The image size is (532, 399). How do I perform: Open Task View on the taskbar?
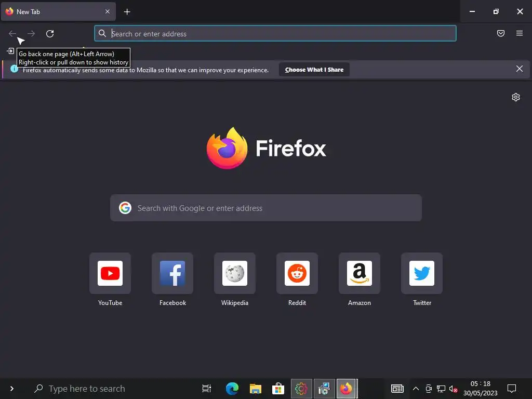point(207,389)
